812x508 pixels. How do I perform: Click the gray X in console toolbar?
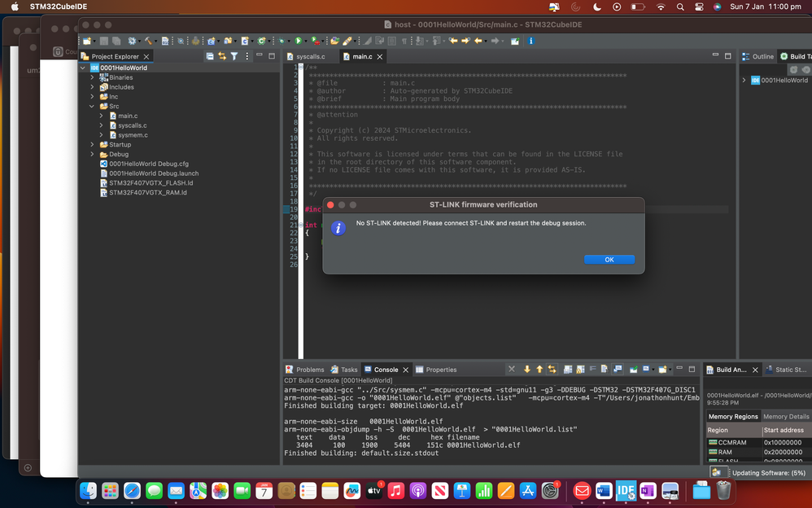[x=512, y=369]
